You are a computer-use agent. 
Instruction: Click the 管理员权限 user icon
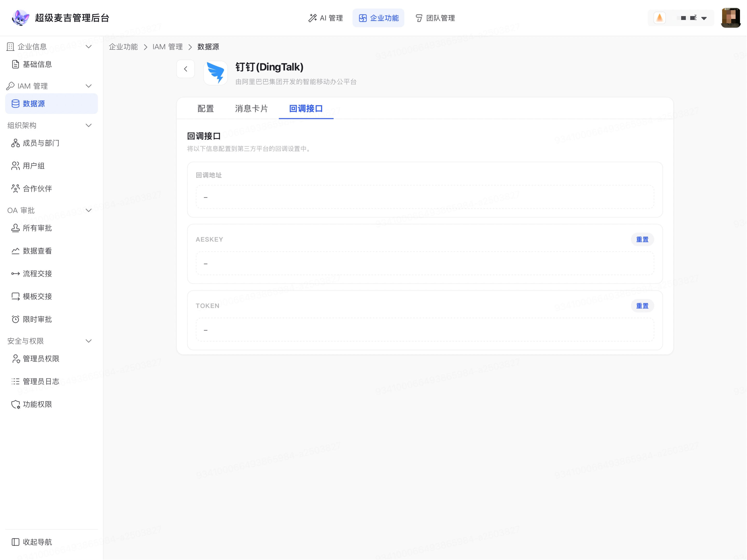[15, 359]
